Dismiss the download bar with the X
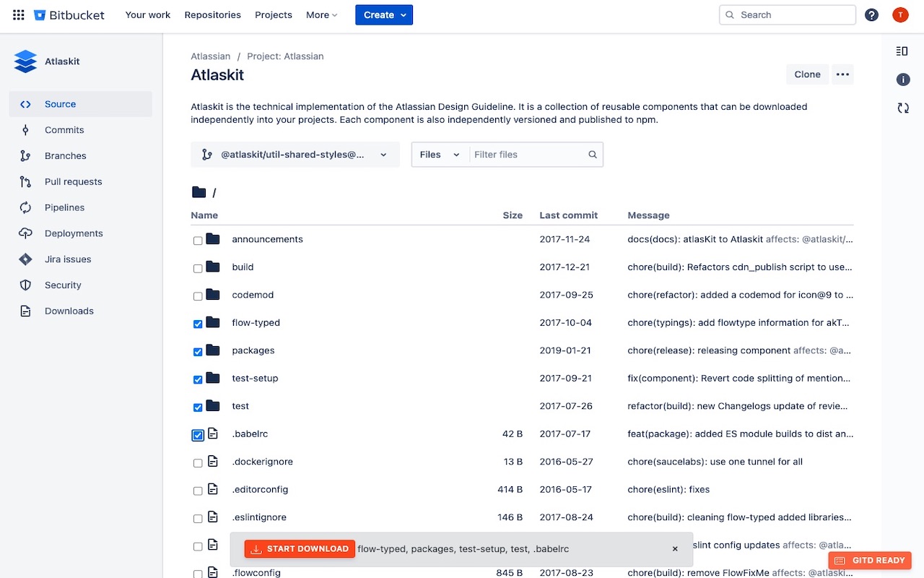Viewport: 924px width, 578px height. [675, 549]
